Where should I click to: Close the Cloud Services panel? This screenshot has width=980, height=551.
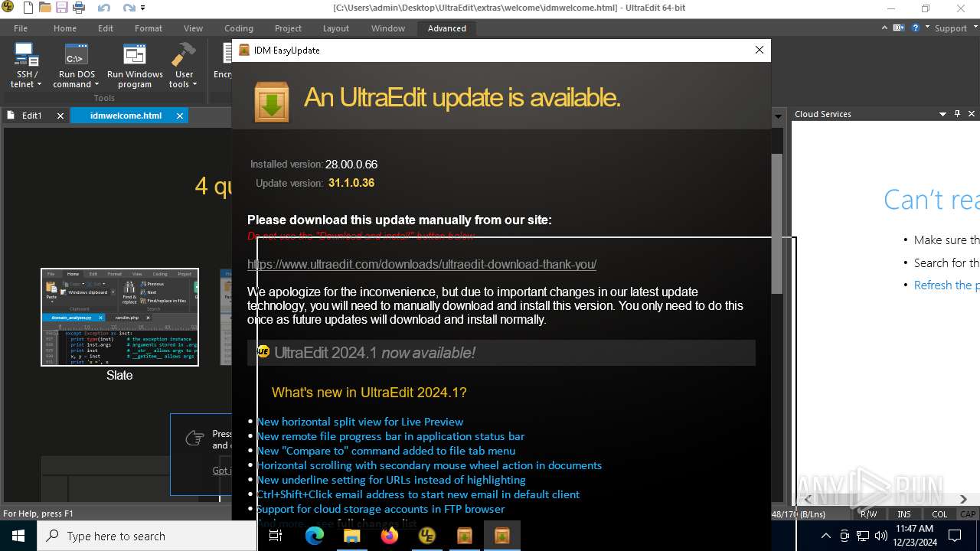(972, 114)
